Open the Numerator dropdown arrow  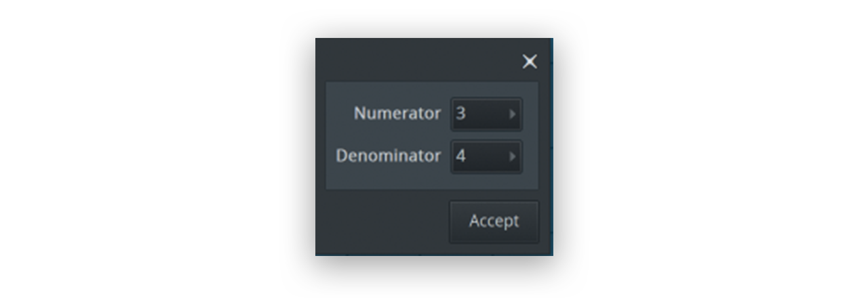pos(513,114)
